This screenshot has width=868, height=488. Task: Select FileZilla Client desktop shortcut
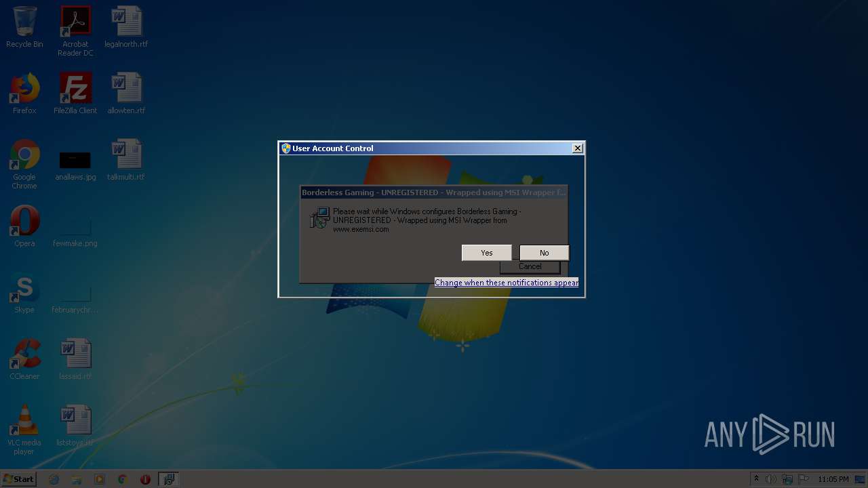[75, 94]
